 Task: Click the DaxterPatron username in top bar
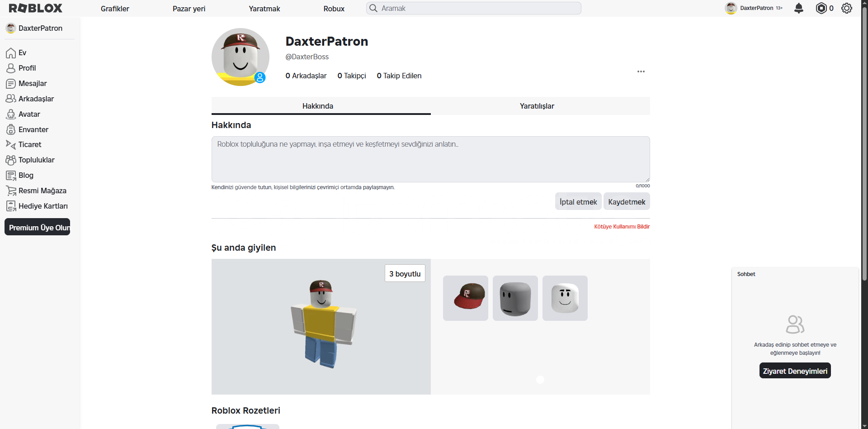tap(757, 8)
